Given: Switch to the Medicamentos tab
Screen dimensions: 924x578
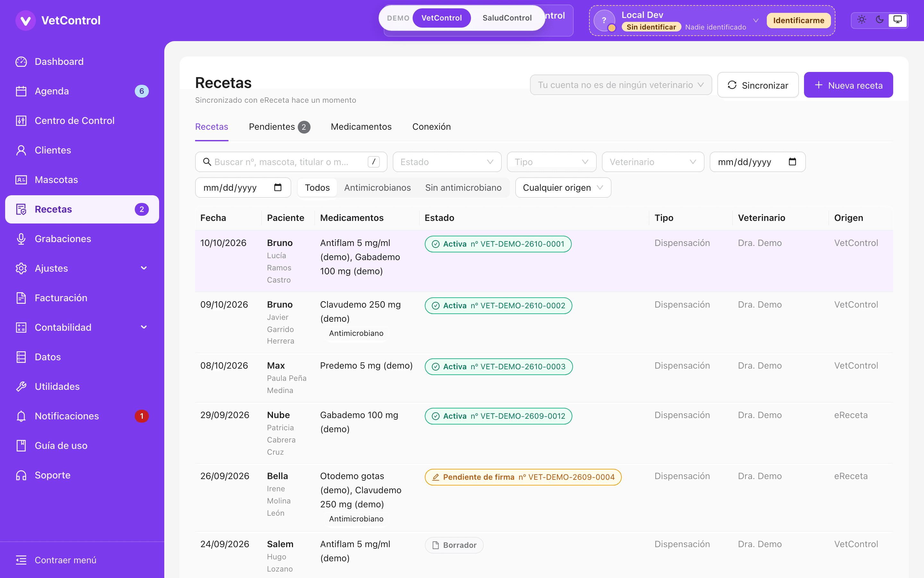Looking at the screenshot, I should [x=361, y=127].
